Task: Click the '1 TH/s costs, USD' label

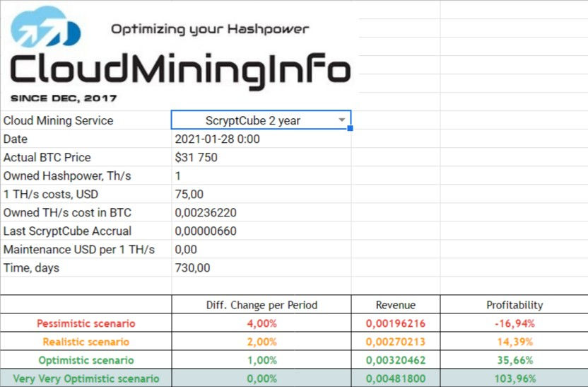Action: coord(51,194)
